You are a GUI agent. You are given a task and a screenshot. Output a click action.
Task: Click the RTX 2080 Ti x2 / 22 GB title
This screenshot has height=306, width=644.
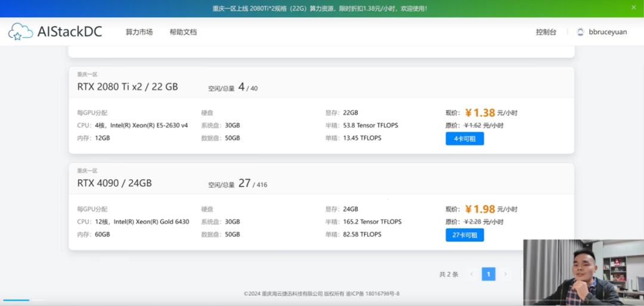[x=128, y=87]
